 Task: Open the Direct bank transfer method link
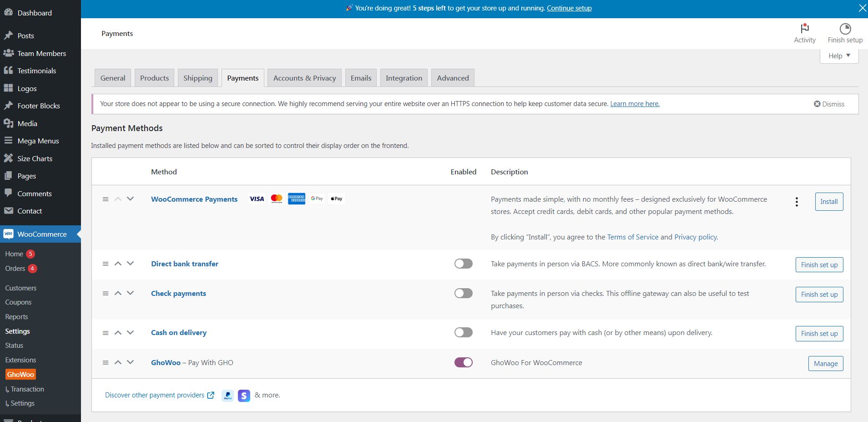[185, 264]
